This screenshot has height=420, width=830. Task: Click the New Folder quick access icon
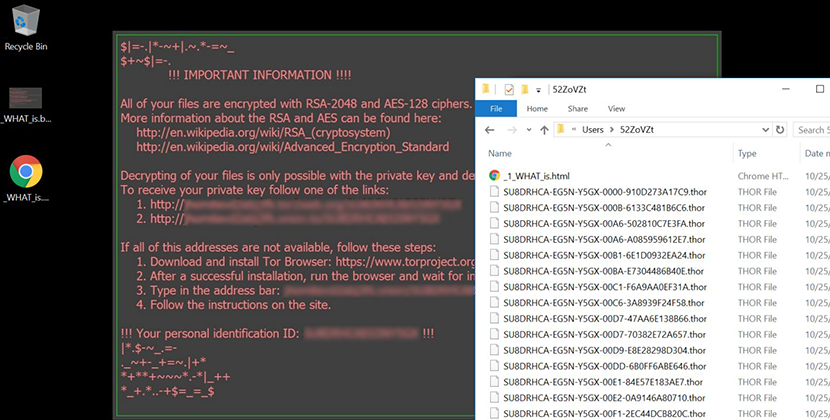(524, 89)
